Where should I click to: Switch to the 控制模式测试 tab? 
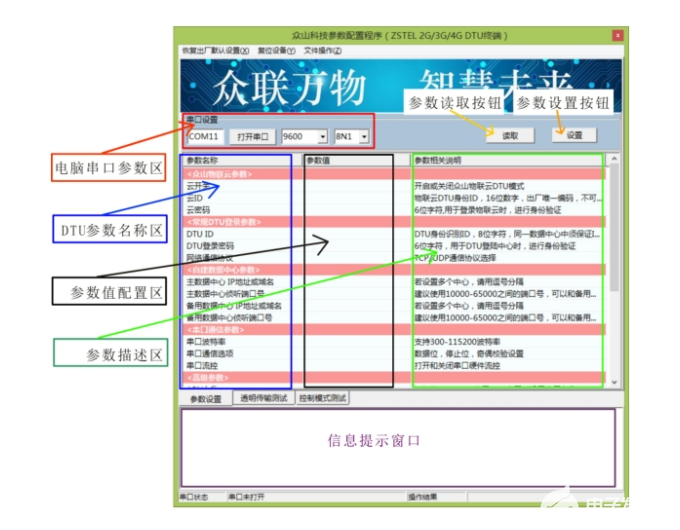click(x=322, y=398)
